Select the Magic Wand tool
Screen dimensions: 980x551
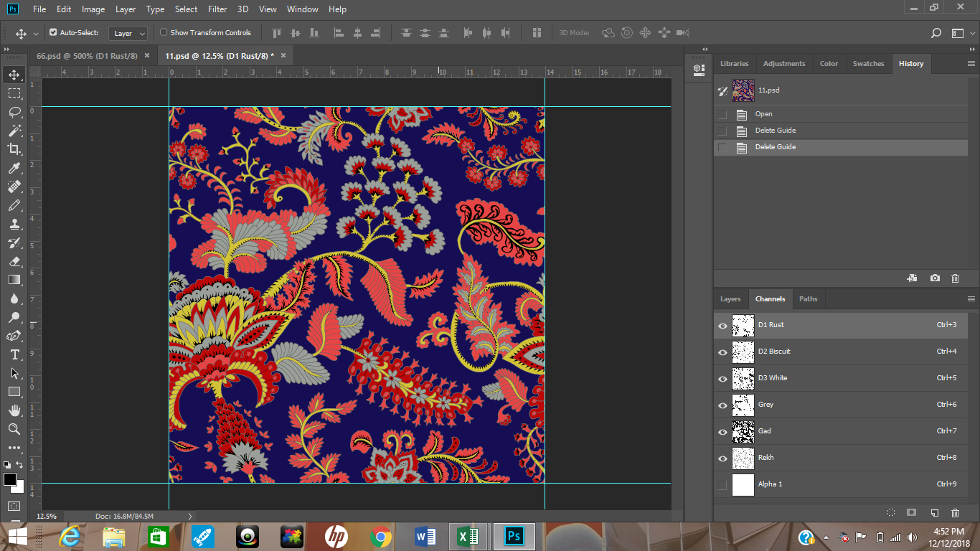tap(14, 131)
